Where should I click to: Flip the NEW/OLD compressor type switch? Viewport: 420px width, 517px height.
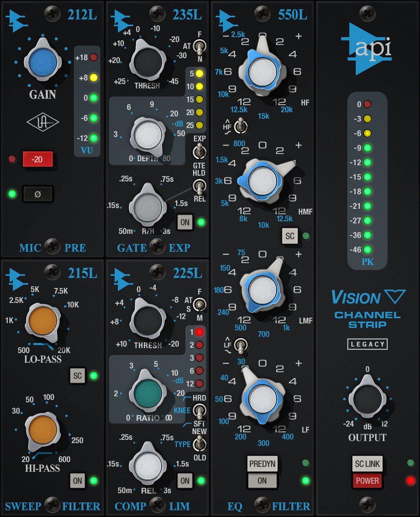click(x=199, y=444)
